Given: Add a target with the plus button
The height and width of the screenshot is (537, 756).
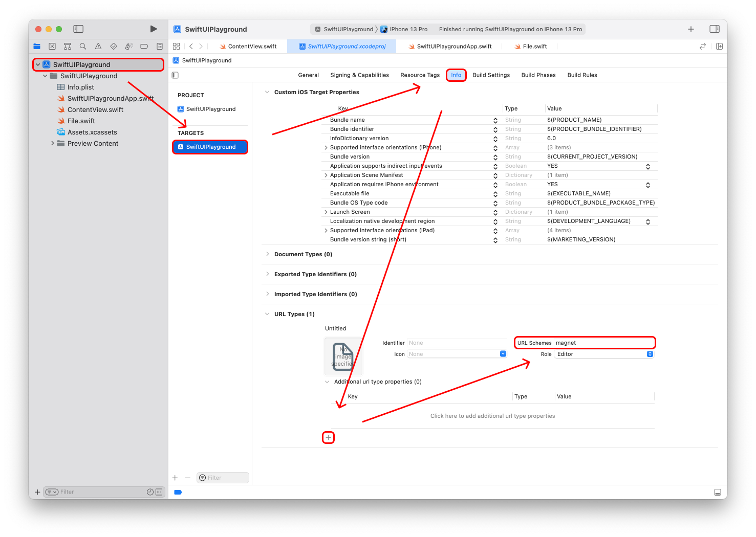Looking at the screenshot, I should pos(175,478).
